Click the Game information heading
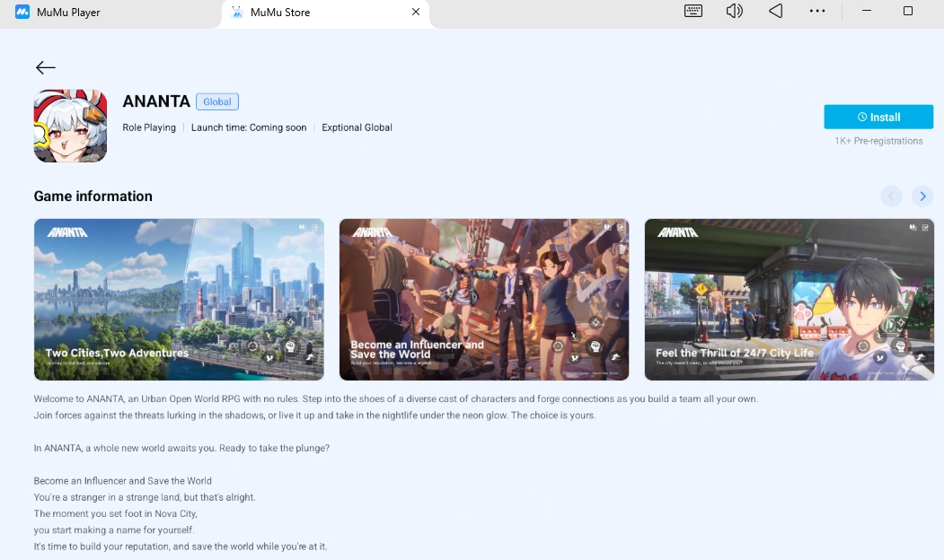The width and height of the screenshot is (944, 560). click(x=93, y=197)
